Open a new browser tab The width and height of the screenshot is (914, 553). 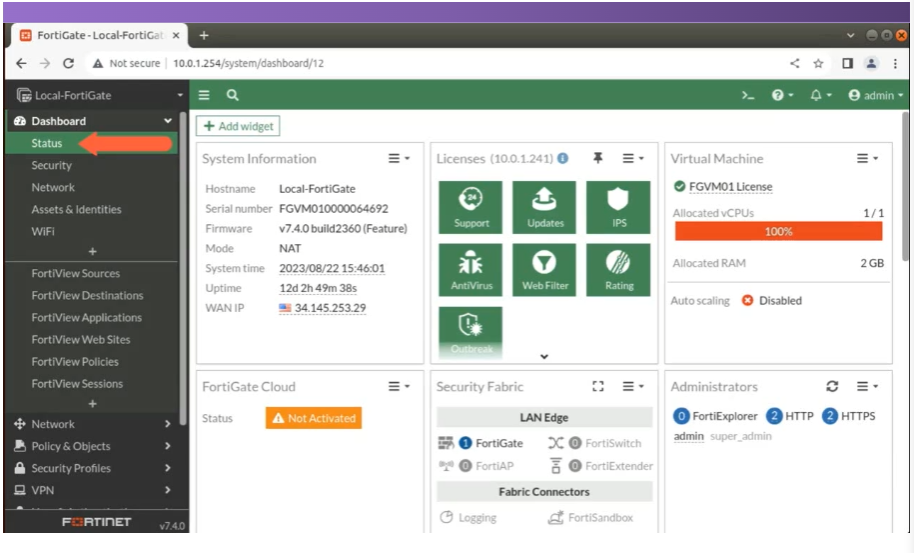tap(204, 35)
